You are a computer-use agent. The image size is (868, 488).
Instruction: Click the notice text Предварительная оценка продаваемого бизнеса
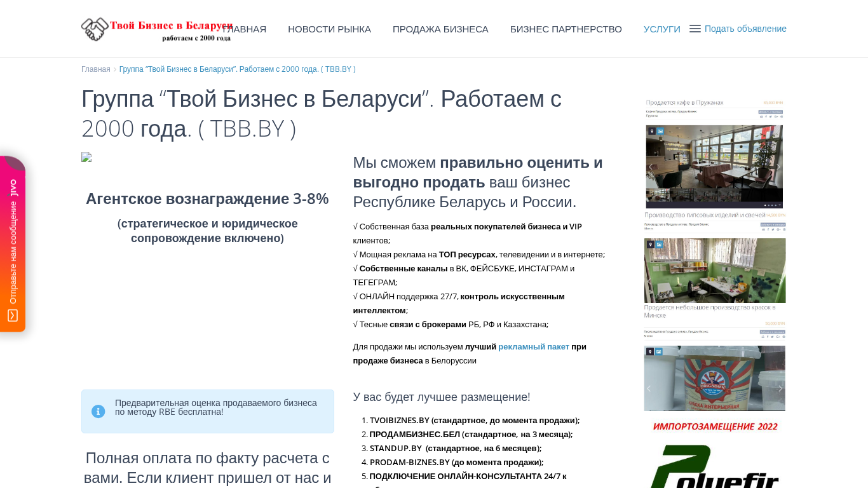[x=216, y=407]
